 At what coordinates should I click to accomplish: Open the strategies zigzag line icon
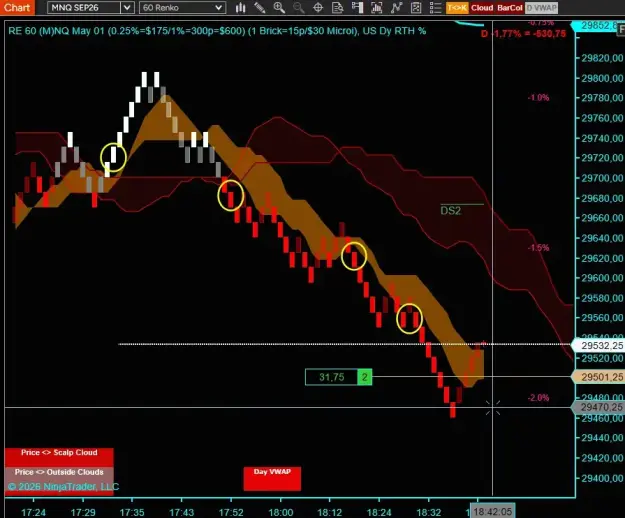pyautogui.click(x=396, y=8)
